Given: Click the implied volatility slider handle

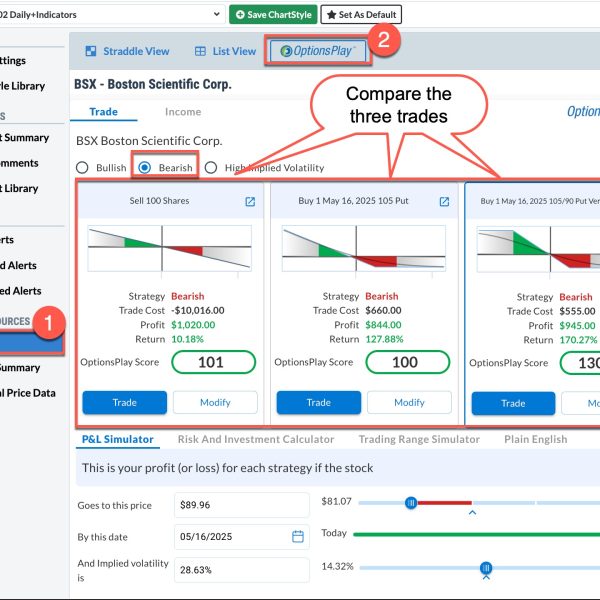Looking at the screenshot, I should [486, 567].
